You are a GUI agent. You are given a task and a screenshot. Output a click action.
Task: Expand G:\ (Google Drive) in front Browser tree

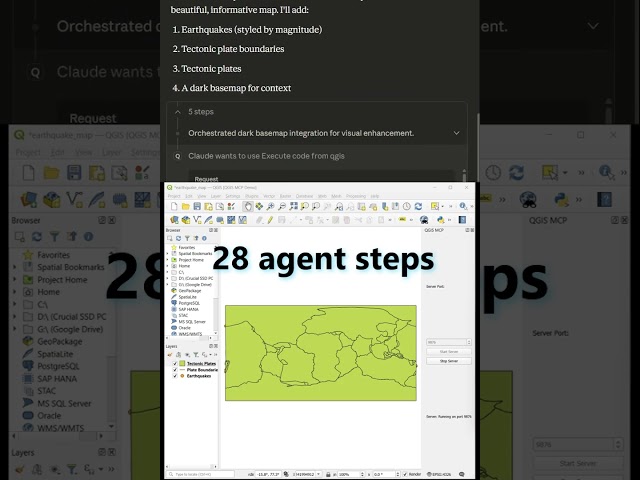click(167, 284)
